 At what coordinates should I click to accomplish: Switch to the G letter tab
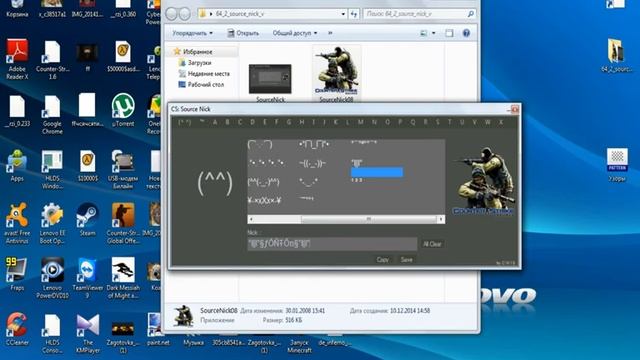[x=289, y=122]
